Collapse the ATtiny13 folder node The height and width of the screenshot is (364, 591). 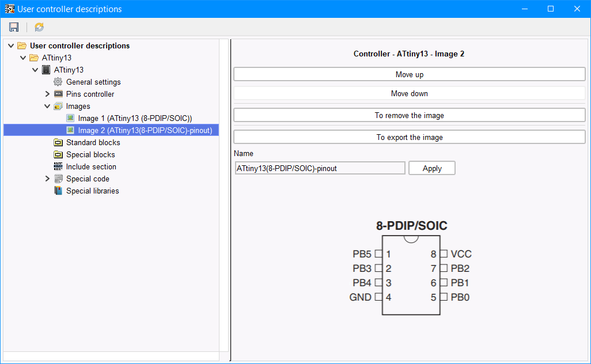coord(23,58)
